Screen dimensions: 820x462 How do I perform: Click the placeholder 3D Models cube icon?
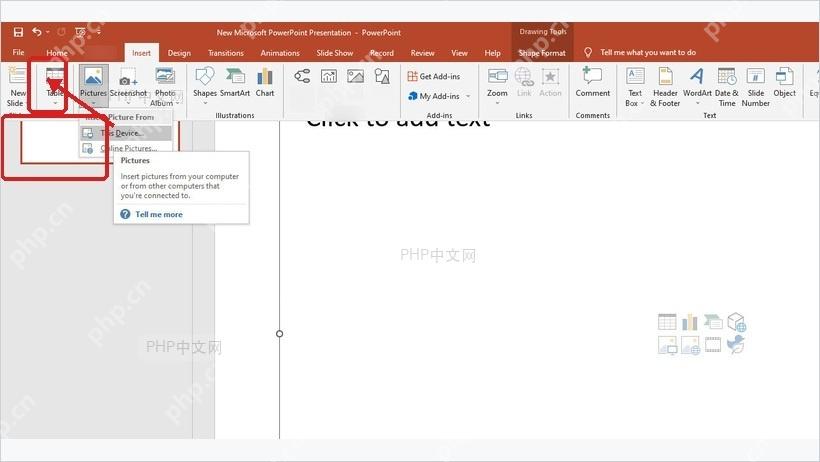(x=736, y=322)
